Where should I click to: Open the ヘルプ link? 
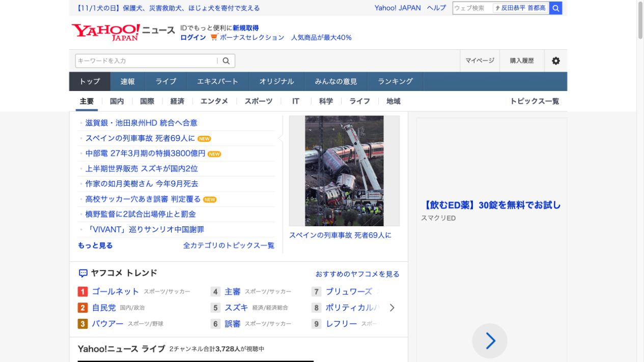(x=436, y=8)
